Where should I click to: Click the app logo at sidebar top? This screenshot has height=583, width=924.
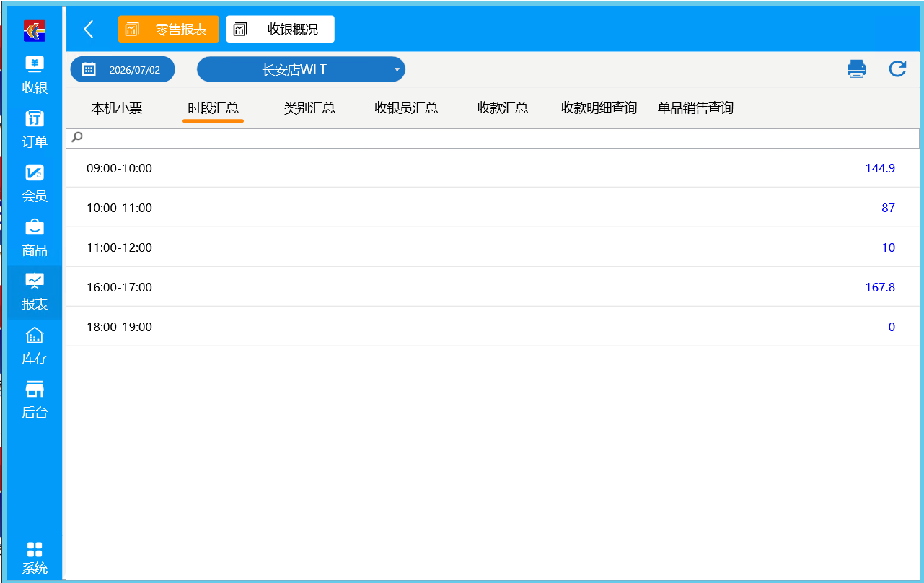click(35, 30)
